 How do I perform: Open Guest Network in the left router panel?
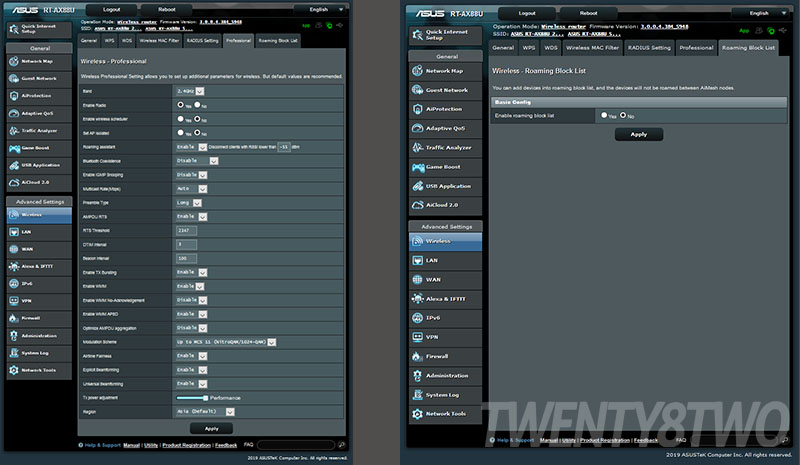coord(39,79)
